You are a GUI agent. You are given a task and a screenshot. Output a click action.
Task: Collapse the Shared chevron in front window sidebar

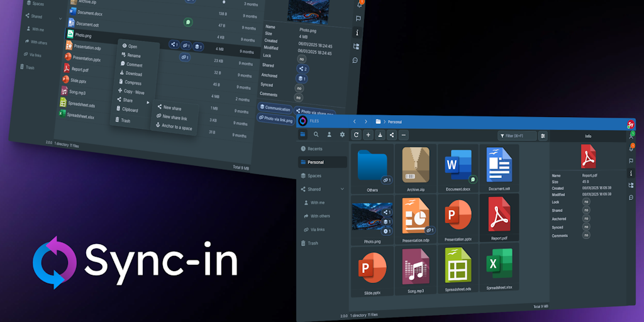point(342,189)
